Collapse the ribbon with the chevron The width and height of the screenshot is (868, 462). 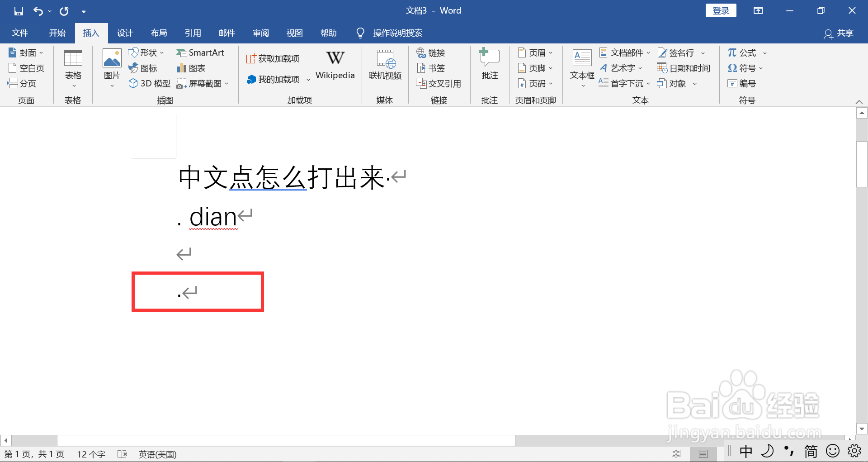pyautogui.click(x=859, y=101)
